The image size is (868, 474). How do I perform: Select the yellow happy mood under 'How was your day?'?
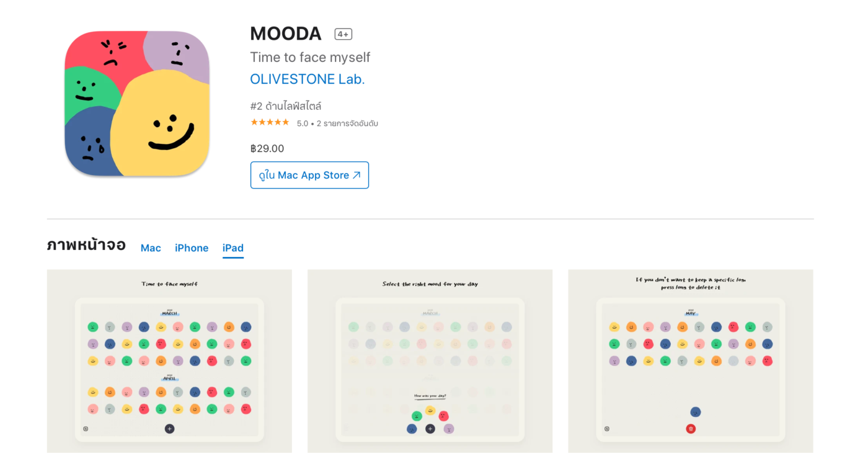pos(430,410)
